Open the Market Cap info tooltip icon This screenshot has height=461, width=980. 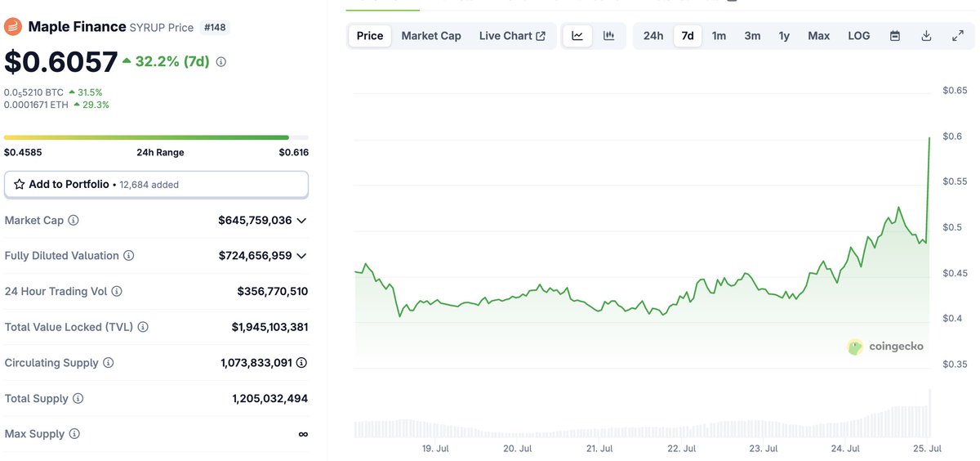(73, 221)
